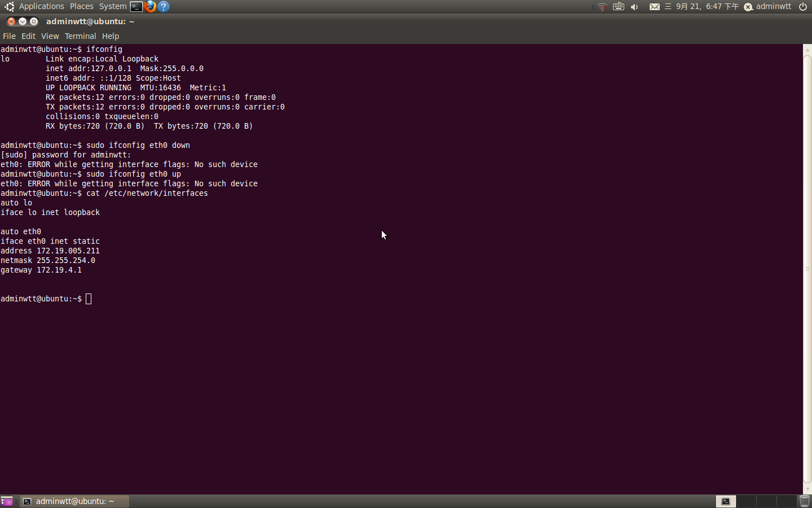Screen dimensions: 812x508
Task: Open the Trash icon in bottom panel
Action: (x=805, y=501)
